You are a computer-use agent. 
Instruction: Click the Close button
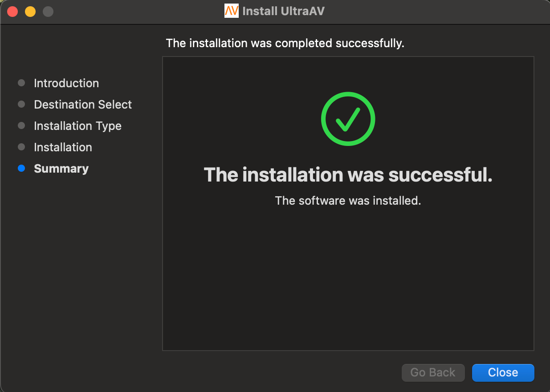click(x=503, y=372)
